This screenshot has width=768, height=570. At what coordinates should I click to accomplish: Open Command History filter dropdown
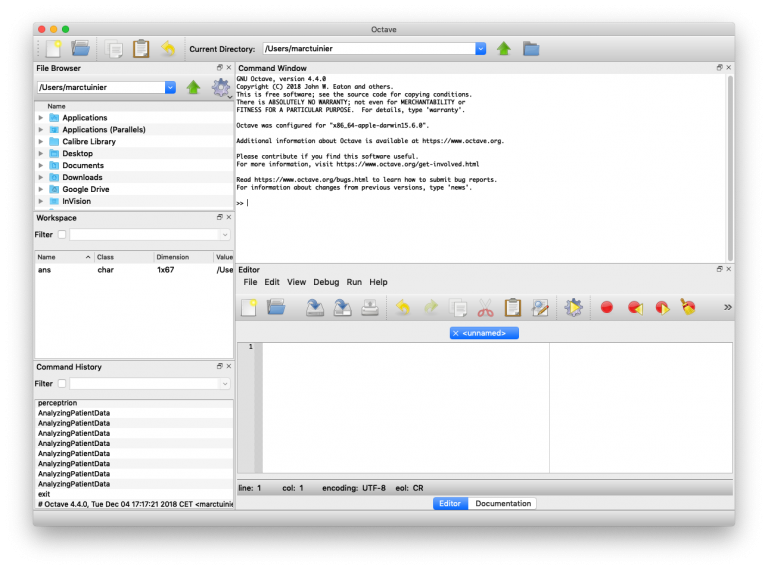(225, 383)
